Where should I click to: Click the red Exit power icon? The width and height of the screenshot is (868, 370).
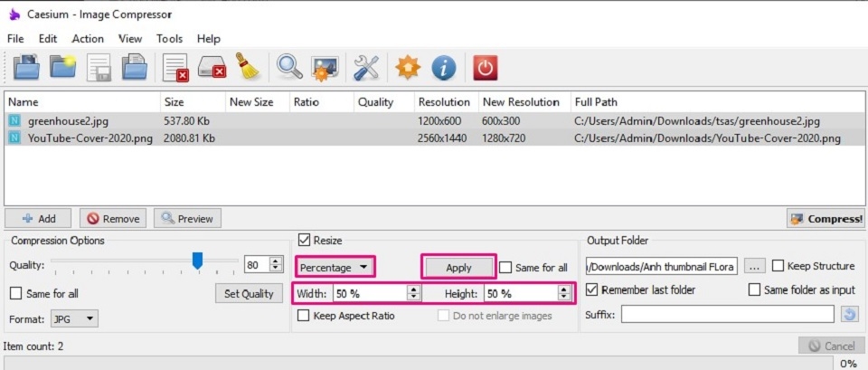[x=485, y=68]
